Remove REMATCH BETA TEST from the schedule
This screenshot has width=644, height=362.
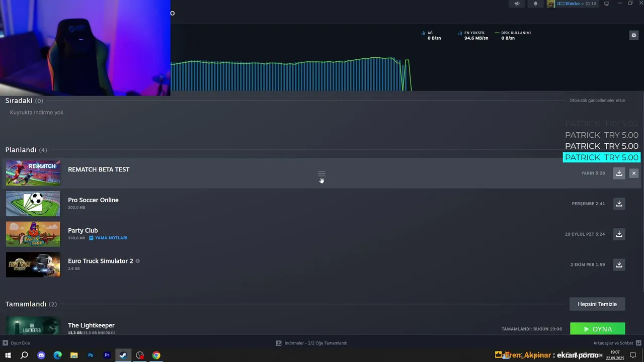coord(634,173)
